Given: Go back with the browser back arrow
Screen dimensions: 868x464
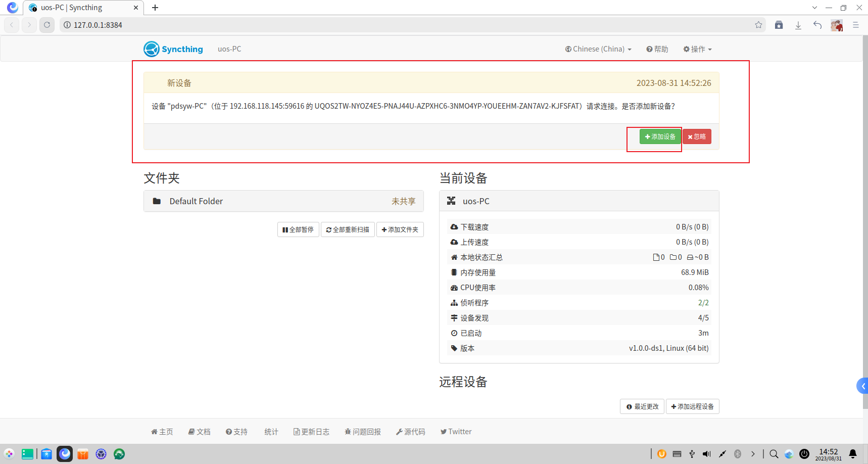Looking at the screenshot, I should (12, 25).
